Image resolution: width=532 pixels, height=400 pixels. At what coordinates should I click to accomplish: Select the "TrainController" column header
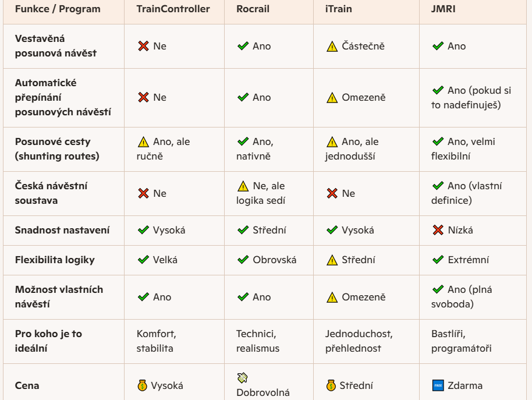coord(173,9)
